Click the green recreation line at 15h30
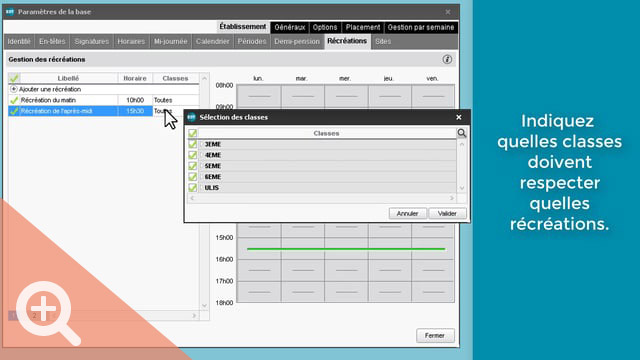The image size is (640, 360). (x=346, y=249)
